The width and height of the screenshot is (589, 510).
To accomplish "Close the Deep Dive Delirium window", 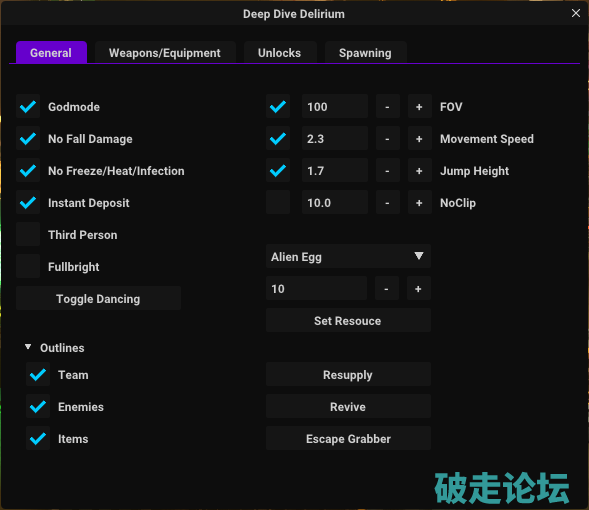I will (575, 13).
